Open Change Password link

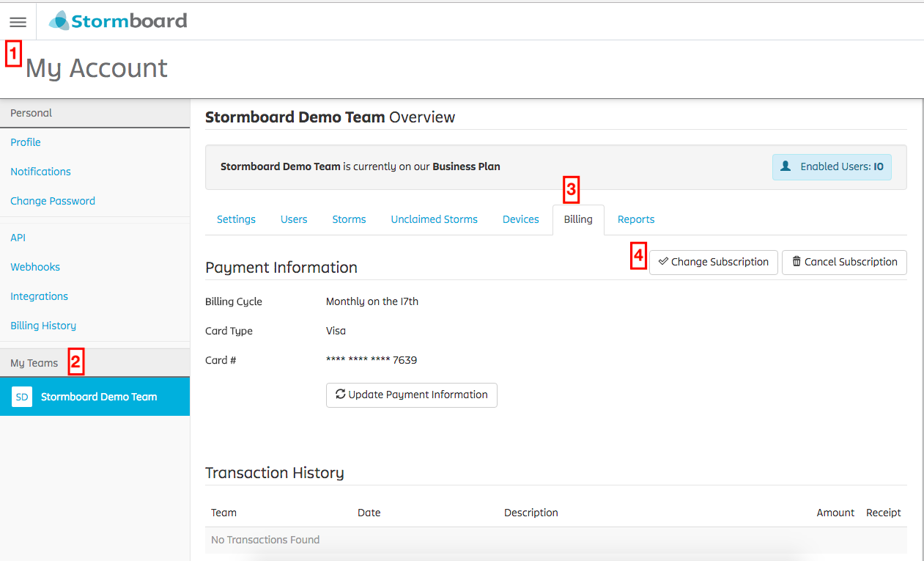[x=53, y=201]
